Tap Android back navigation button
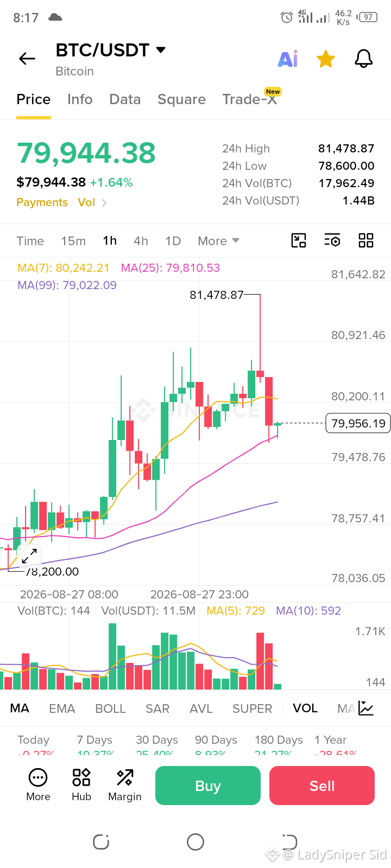Viewport: 391px width, 868px height. [289, 842]
